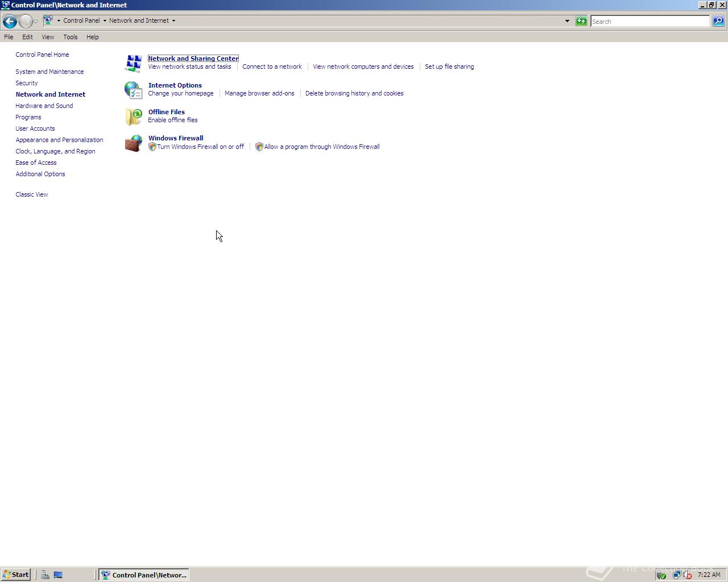Click the refresh icon beside the address bar
This screenshot has height=582, width=728.
click(581, 21)
